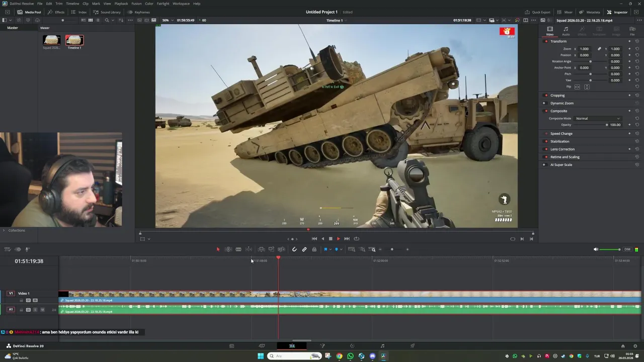Viewport: 644px width, 362px height.
Task: Open the Edit page icon
Action: [292, 346]
